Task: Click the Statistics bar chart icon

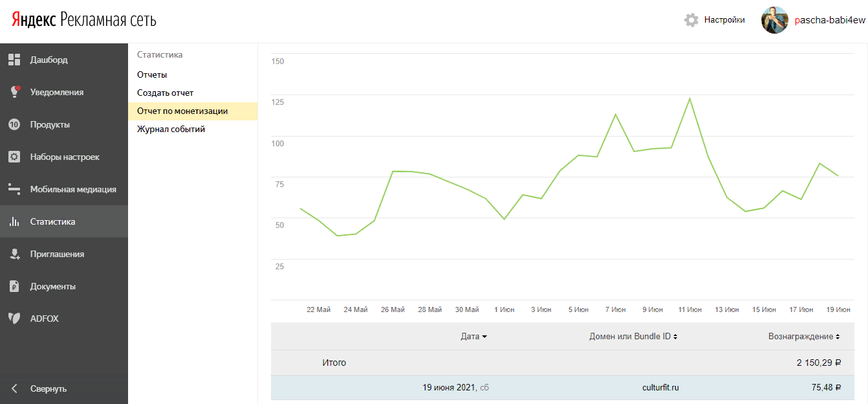Action: 14,221
